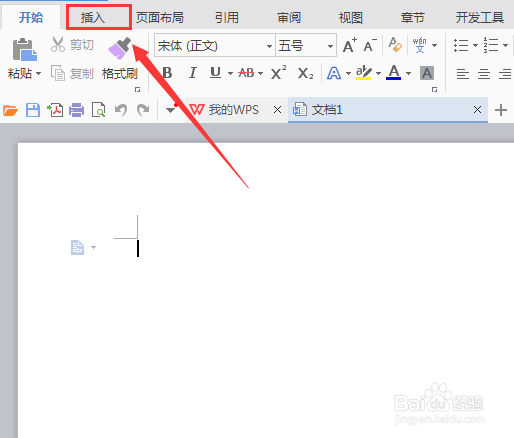Expand the paragraph layout icon dropdown arrow
Viewport: 514px width, 438px height.
click(x=94, y=247)
